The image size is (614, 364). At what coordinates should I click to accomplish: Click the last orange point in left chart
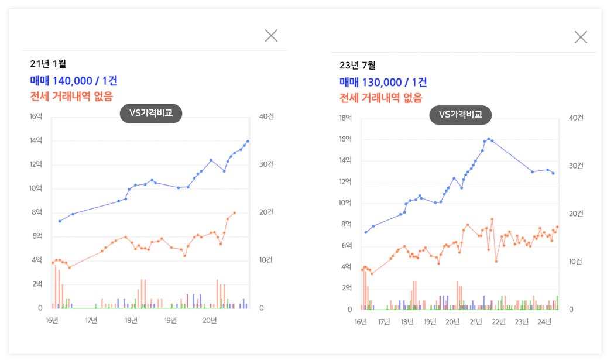tap(235, 213)
